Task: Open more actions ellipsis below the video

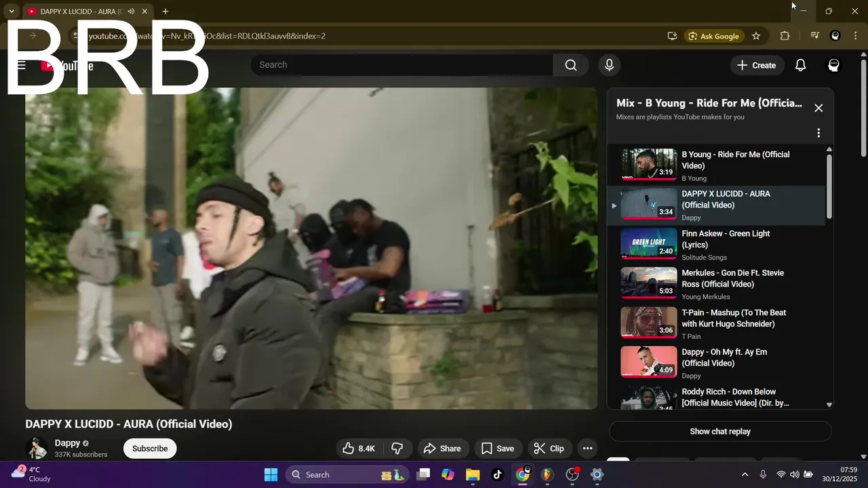Action: 587,449
